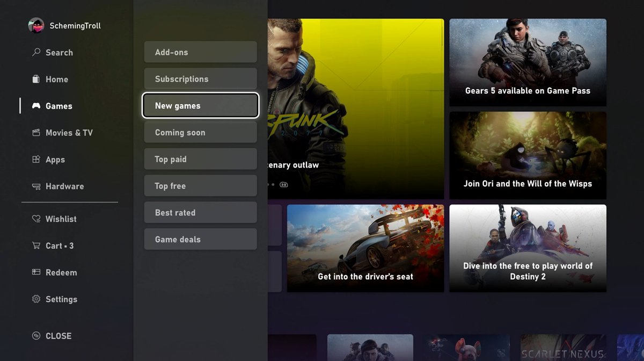Select the Hardware console icon
644x361 pixels.
(x=36, y=186)
